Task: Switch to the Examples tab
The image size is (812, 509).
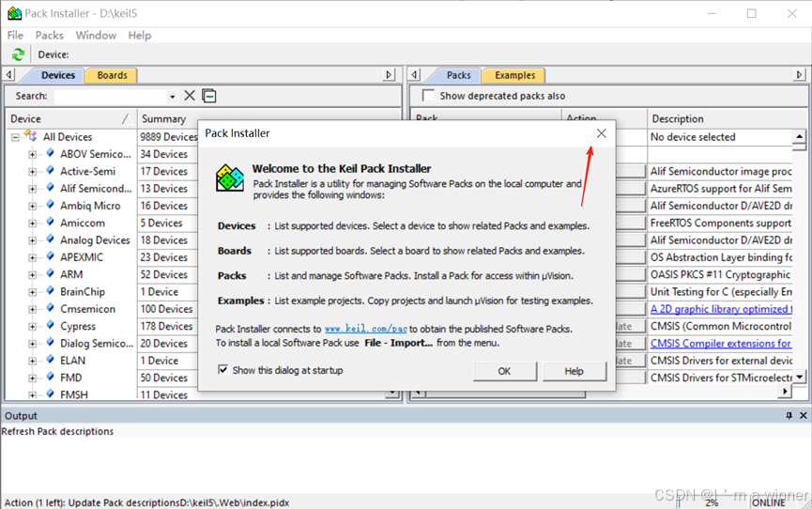Action: pos(514,75)
